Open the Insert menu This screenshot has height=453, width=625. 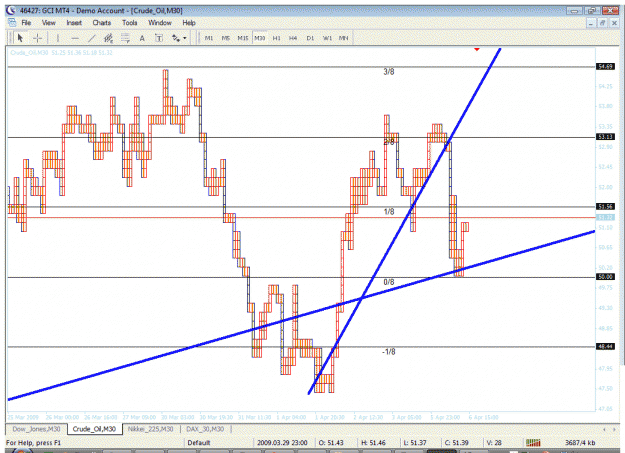[74, 23]
